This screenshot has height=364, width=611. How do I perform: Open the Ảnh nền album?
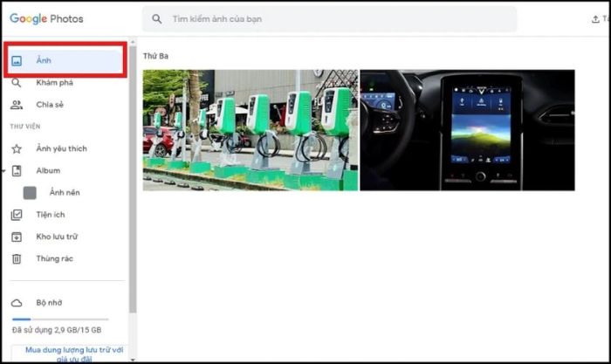[x=64, y=193]
